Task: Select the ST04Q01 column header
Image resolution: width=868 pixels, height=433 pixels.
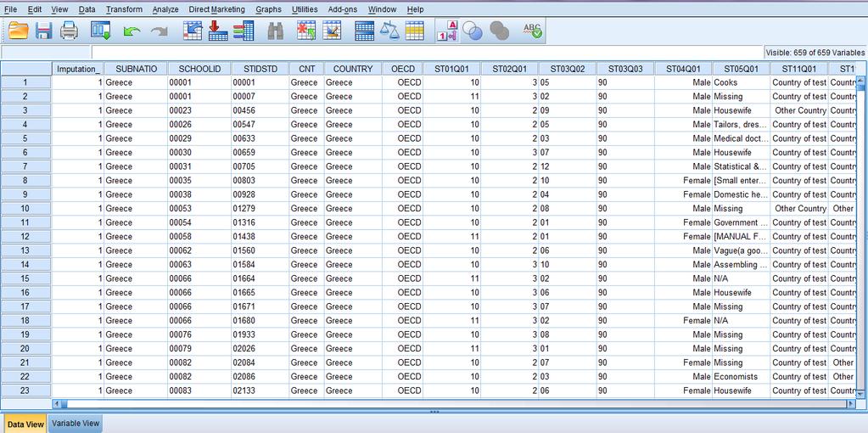Action: coord(683,69)
